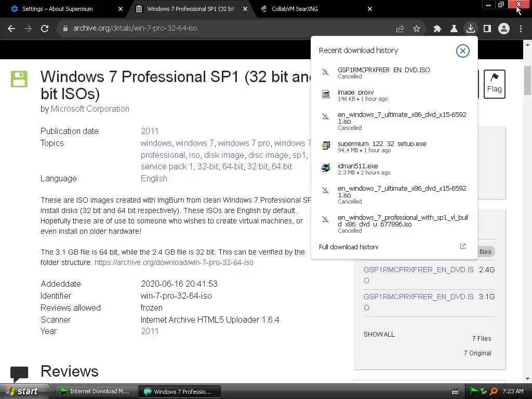Close the Windows 7 Professional SP1 tab
Viewport: 532px width, 399px height.
(x=245, y=9)
